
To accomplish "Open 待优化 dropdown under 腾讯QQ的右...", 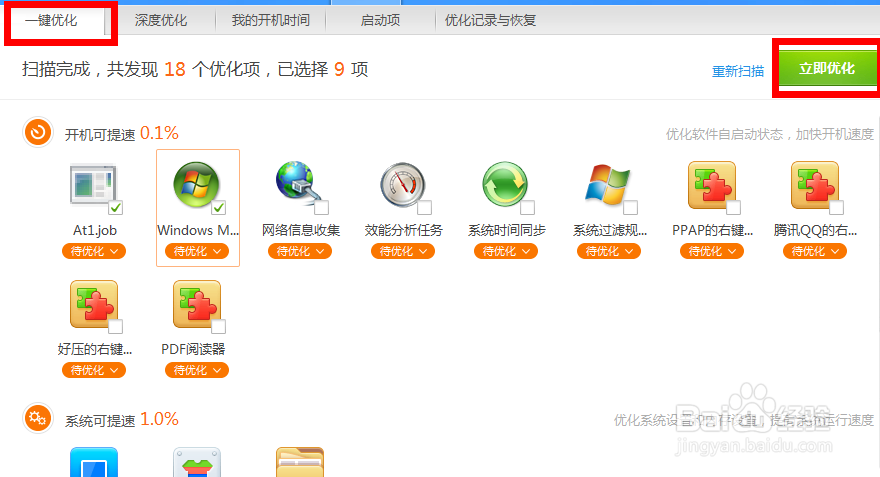I will click(x=814, y=251).
